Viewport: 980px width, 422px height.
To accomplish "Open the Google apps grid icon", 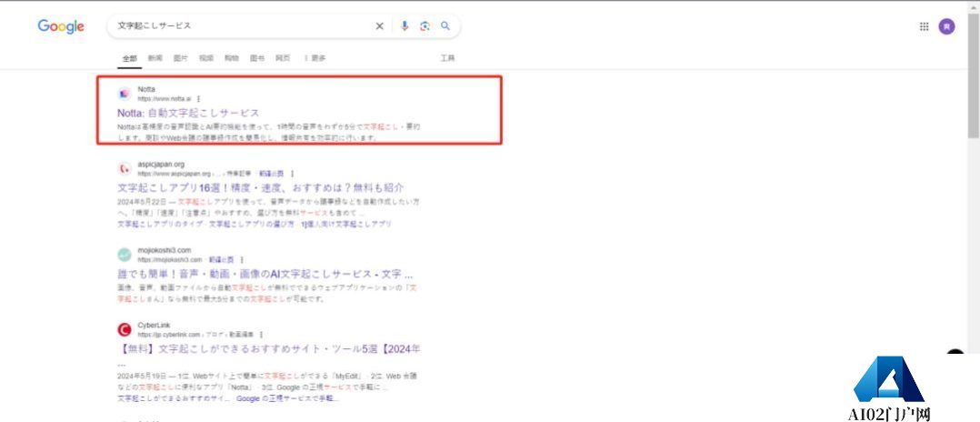I will [x=925, y=26].
